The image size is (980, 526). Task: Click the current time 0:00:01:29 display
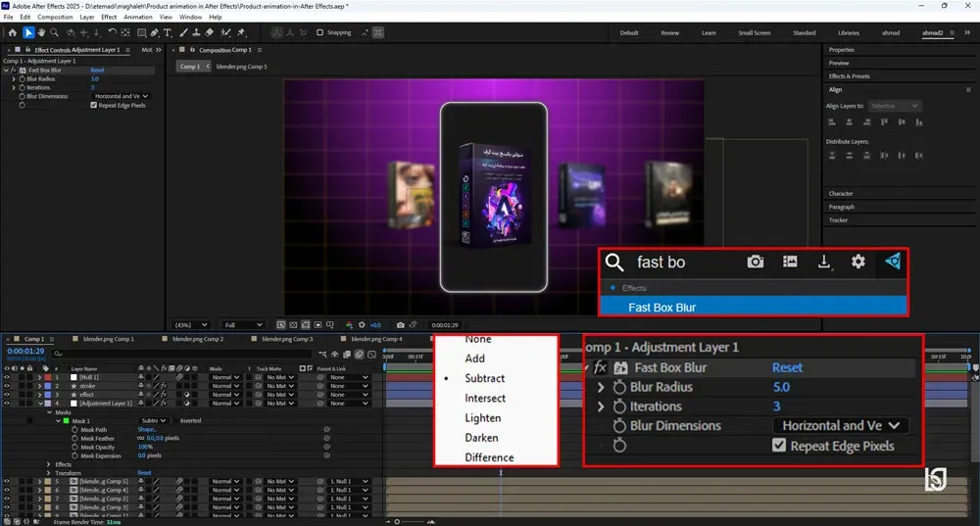[25, 351]
